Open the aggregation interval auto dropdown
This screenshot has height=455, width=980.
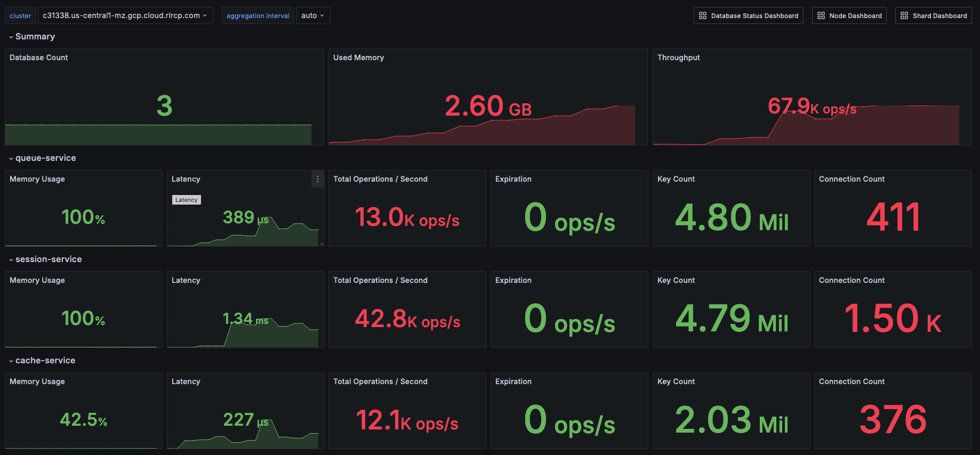[x=312, y=15]
